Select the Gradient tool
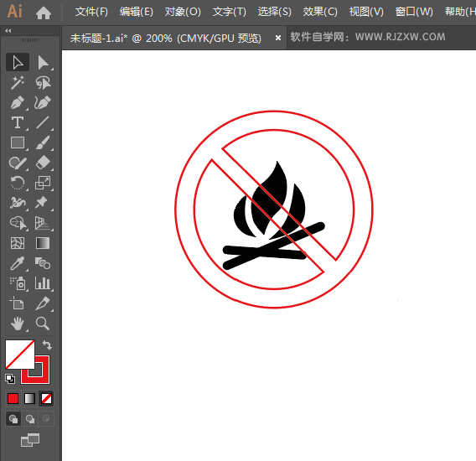The image size is (476, 461). pyautogui.click(x=43, y=243)
